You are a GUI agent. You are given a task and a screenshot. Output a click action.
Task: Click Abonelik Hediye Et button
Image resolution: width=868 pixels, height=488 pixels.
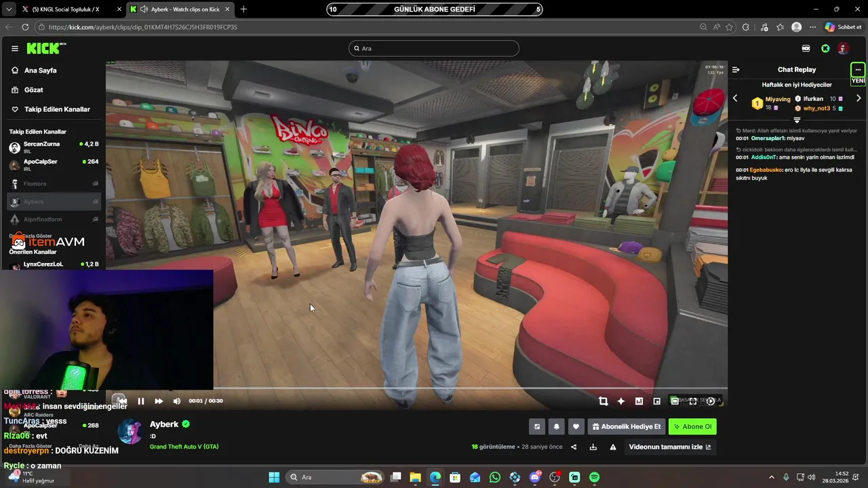point(626,426)
